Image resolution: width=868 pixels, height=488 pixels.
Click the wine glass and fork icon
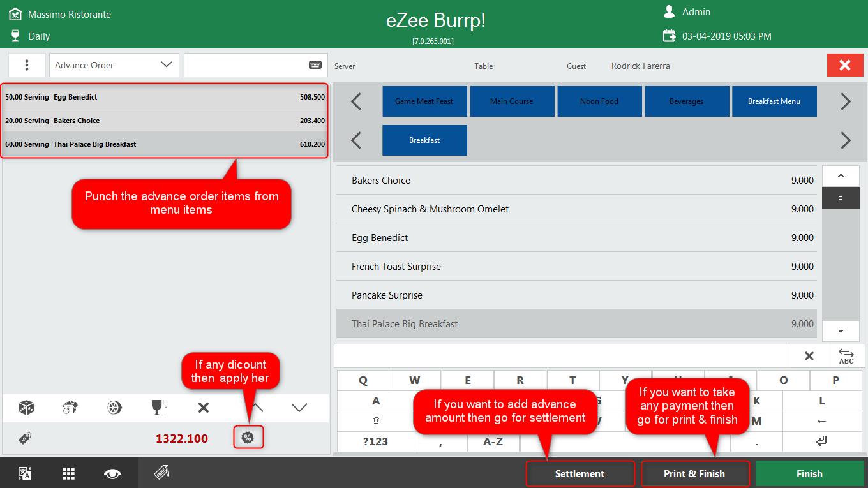pos(159,408)
